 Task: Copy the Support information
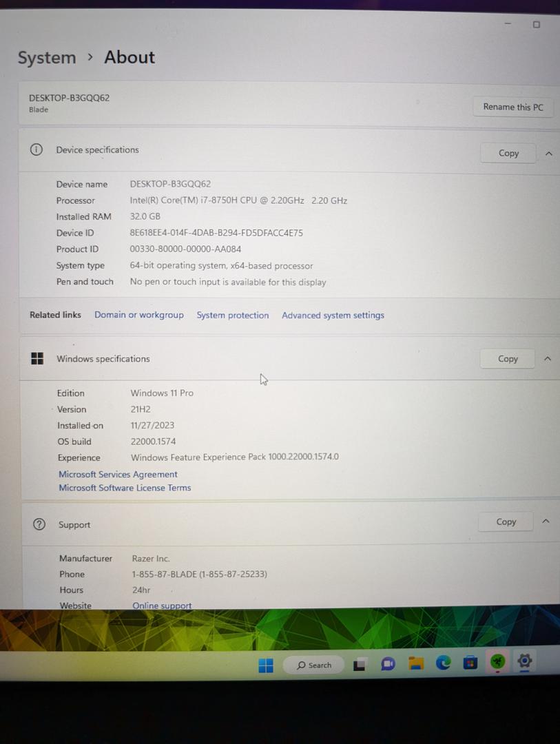coord(506,521)
